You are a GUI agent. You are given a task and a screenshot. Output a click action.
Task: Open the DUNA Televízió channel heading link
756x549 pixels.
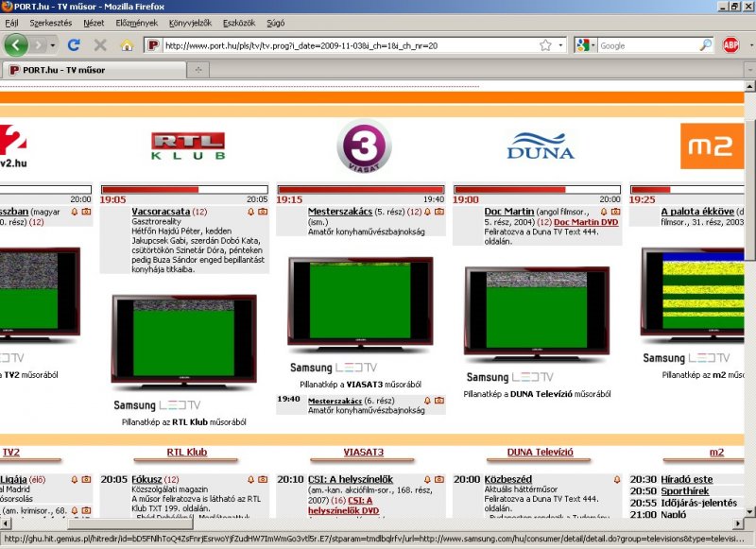pos(540,452)
